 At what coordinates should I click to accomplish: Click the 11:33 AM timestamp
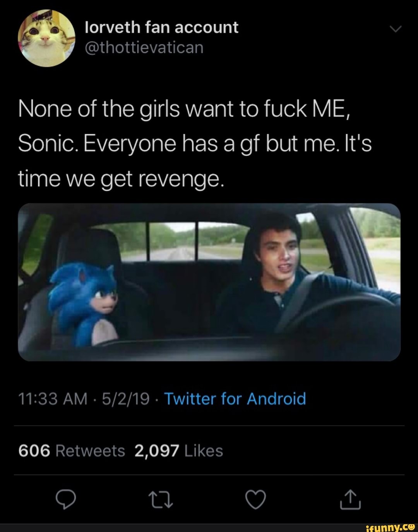point(53,398)
